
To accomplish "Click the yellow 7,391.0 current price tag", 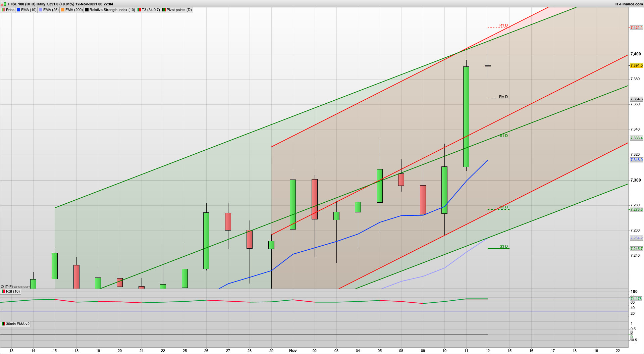I will click(636, 66).
